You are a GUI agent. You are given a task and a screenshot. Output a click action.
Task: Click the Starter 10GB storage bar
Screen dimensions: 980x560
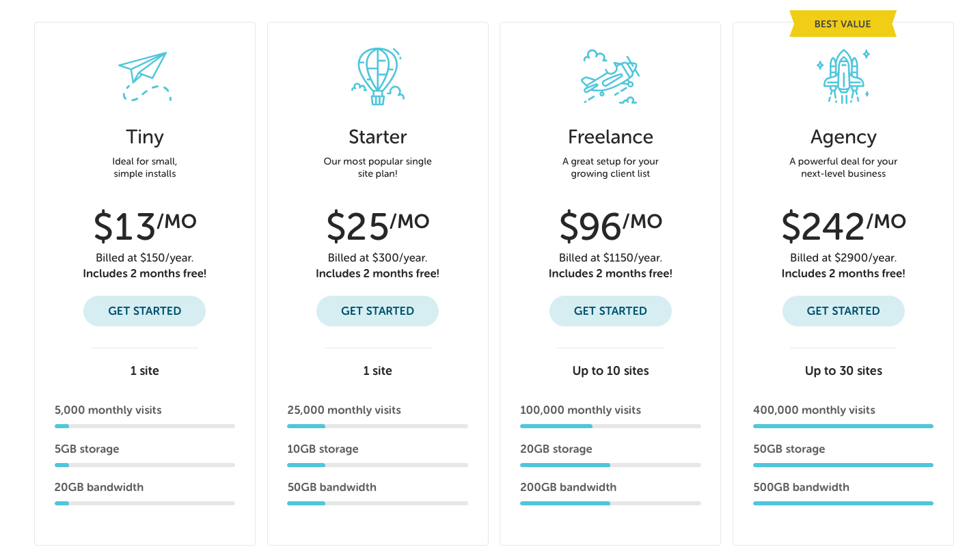point(377,465)
